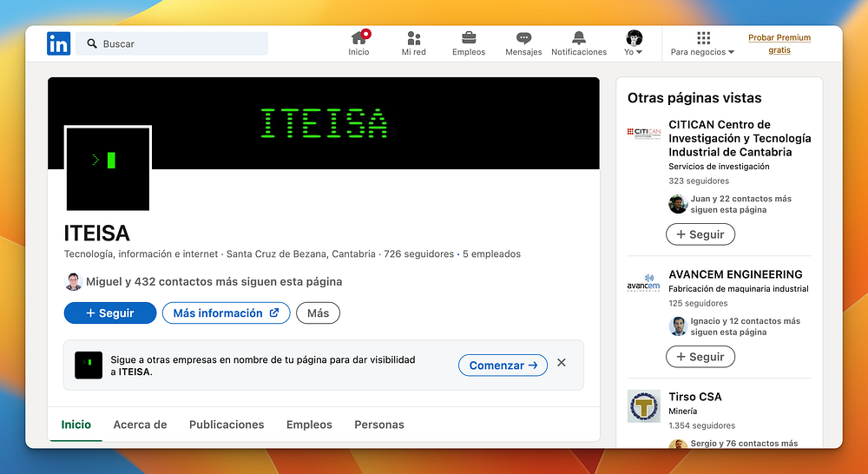Click the Para negocios grid icon
Image resolution: width=868 pixels, height=474 pixels.
point(703,37)
